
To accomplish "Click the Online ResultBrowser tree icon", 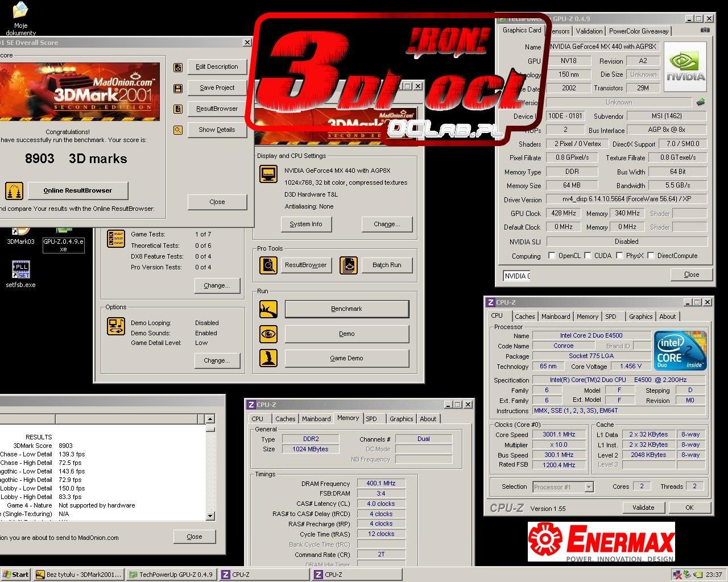I will [14, 190].
